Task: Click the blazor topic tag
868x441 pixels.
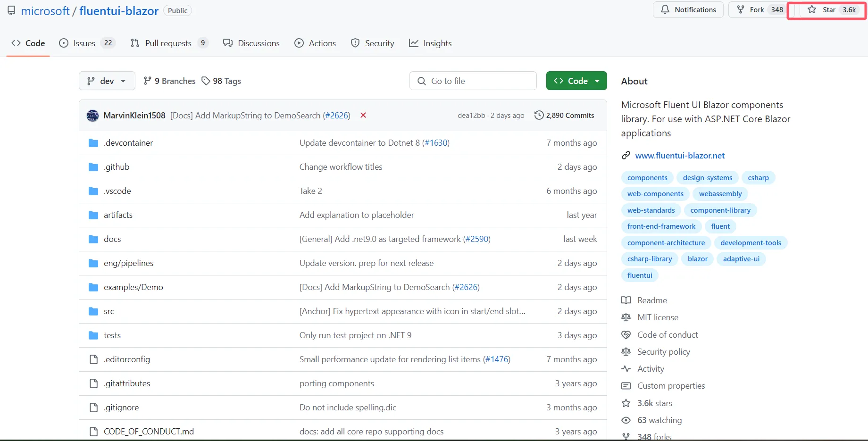Action: click(697, 259)
